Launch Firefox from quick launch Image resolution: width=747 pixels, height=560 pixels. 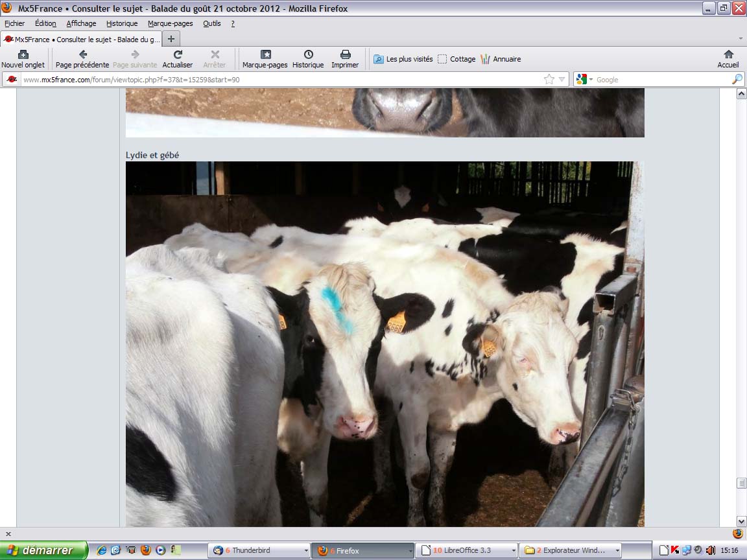tap(146, 550)
